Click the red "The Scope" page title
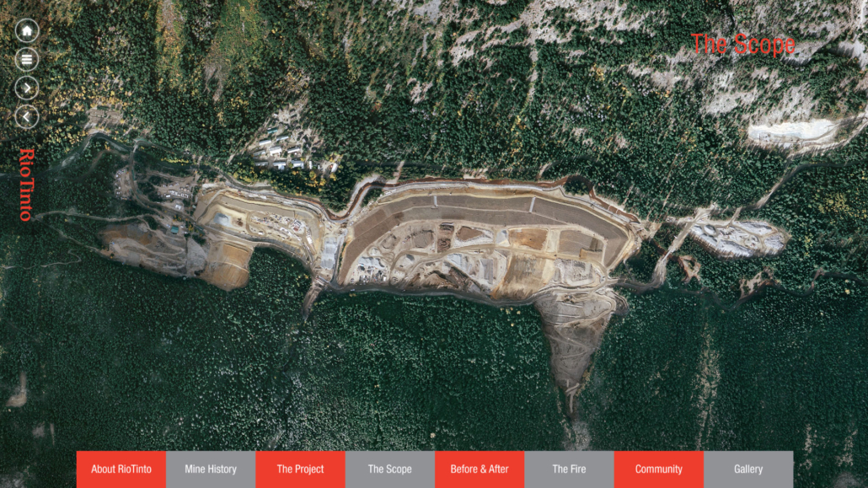 pyautogui.click(x=742, y=45)
